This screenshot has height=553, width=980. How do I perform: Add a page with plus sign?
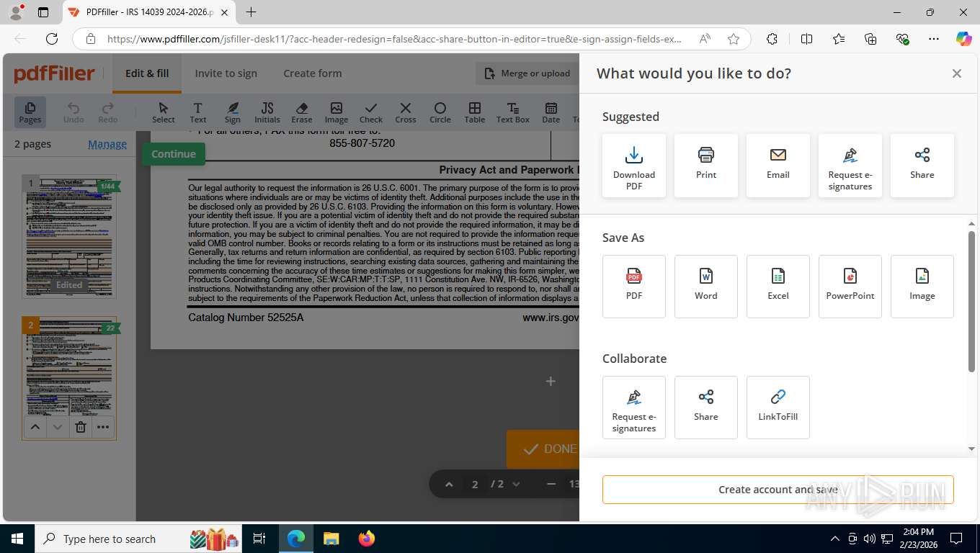coord(551,381)
